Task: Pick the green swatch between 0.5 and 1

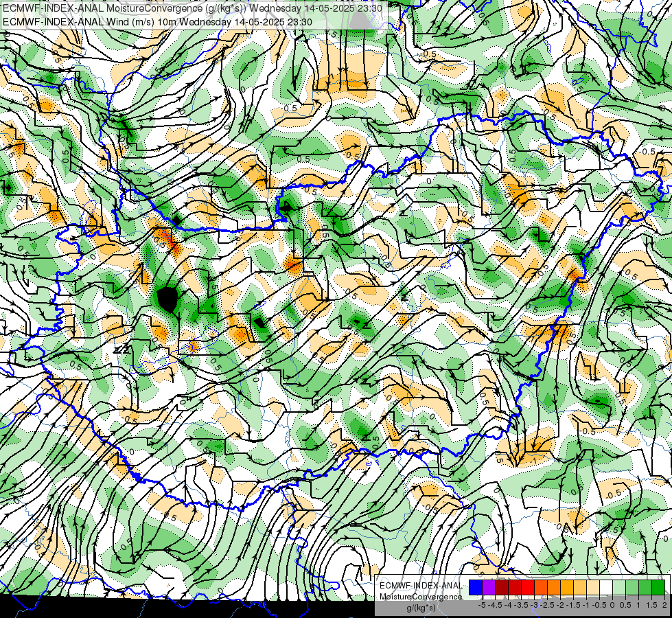Action: pyautogui.click(x=632, y=587)
